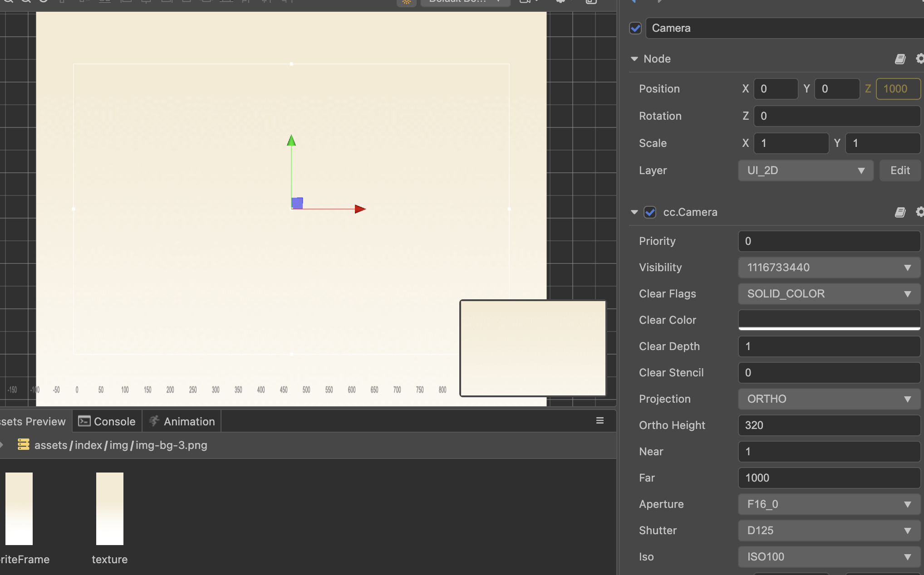Collapse the Node section triangle

tap(634, 59)
